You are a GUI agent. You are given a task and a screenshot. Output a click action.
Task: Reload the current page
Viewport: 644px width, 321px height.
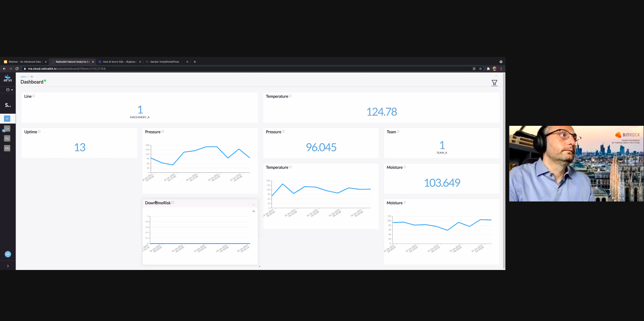pos(17,68)
